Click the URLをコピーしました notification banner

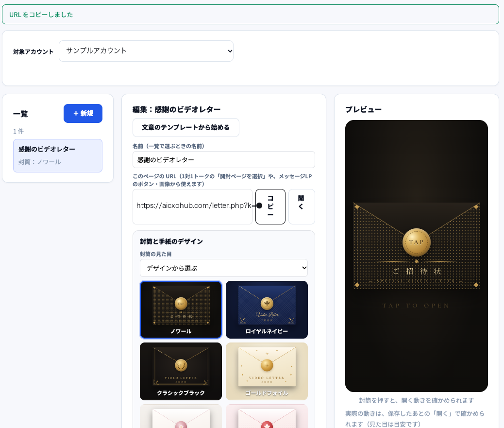[251, 15]
